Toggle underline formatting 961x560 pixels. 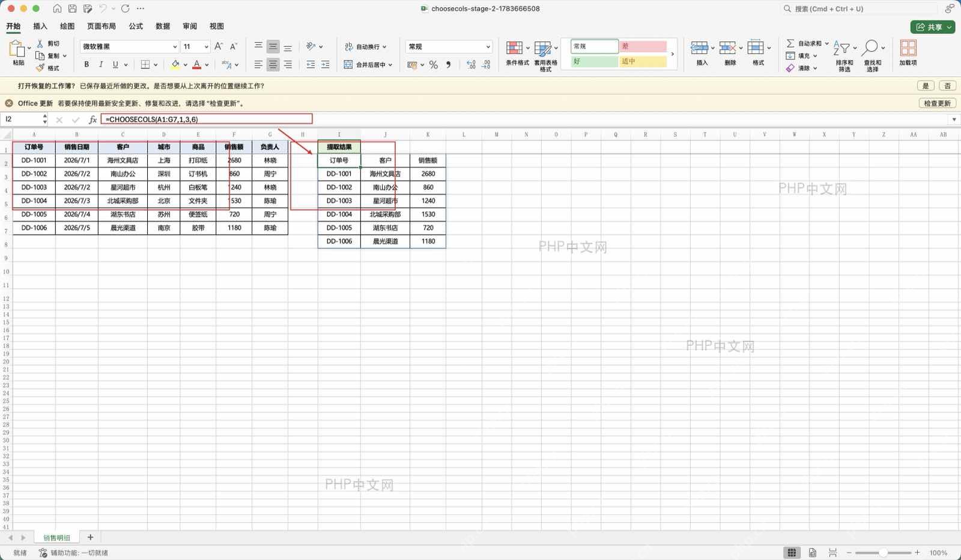coord(115,64)
